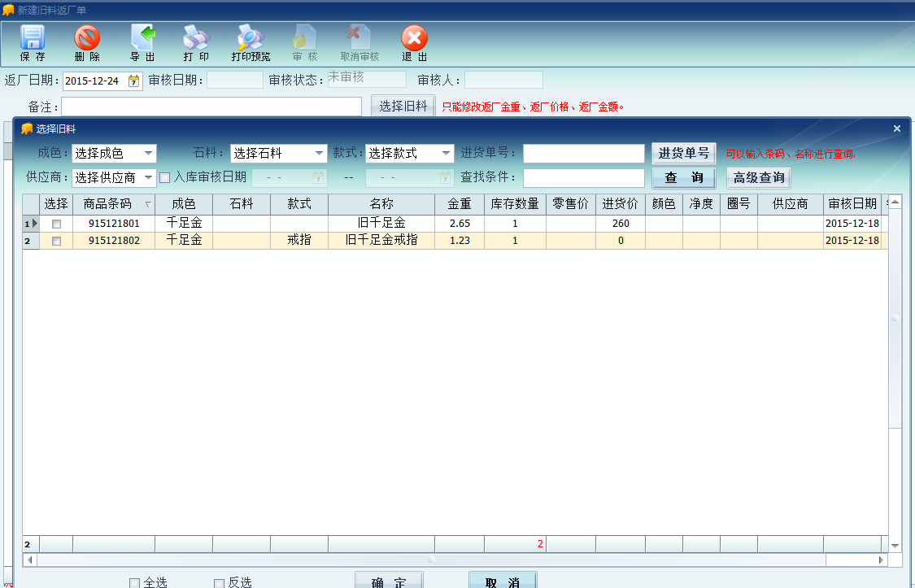
Task: Click the horizontal scrollbar right arrow
Action: click(x=881, y=560)
